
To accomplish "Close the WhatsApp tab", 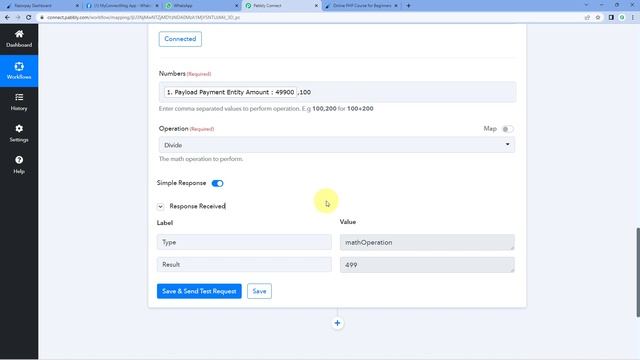I will click(236, 6).
